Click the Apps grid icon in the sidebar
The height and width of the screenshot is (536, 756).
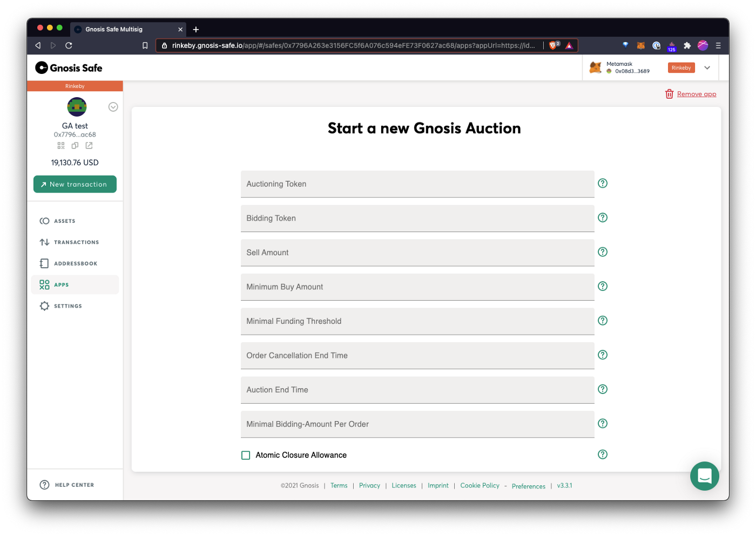[x=45, y=284]
